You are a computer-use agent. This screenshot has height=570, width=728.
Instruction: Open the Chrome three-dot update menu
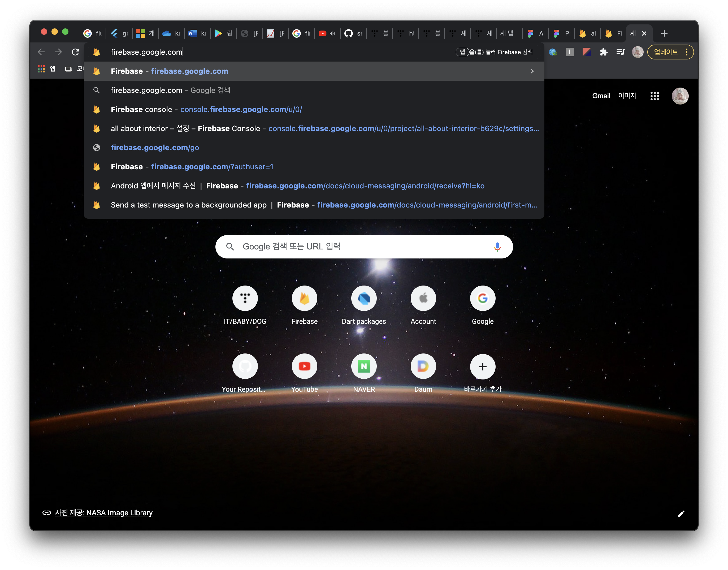(x=686, y=52)
